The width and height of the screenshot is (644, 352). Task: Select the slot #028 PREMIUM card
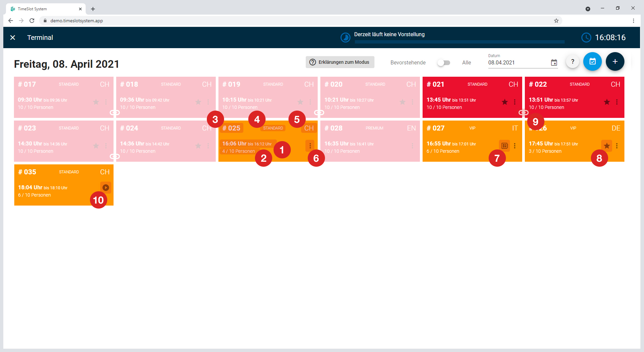(370, 141)
